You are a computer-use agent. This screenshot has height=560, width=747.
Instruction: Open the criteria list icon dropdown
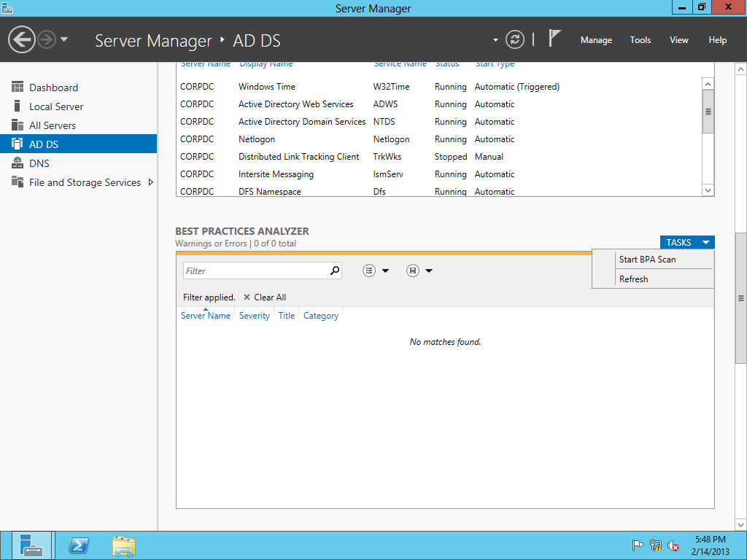[x=376, y=271]
